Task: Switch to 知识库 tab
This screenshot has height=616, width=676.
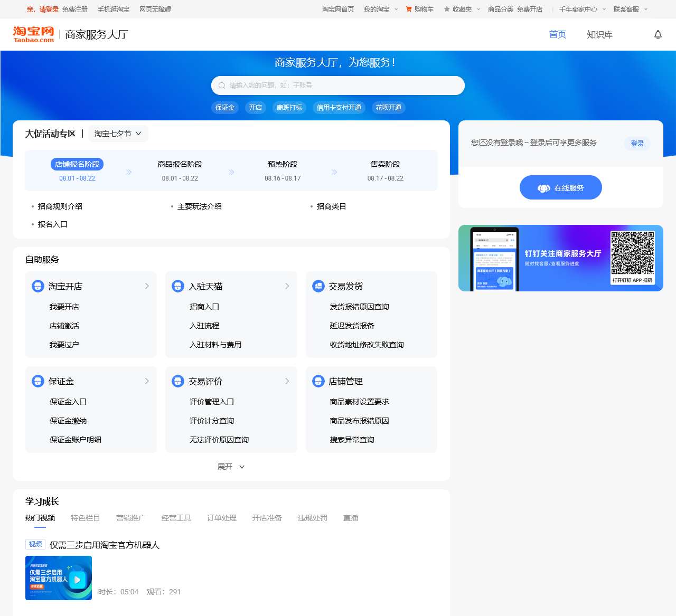Action: (600, 34)
